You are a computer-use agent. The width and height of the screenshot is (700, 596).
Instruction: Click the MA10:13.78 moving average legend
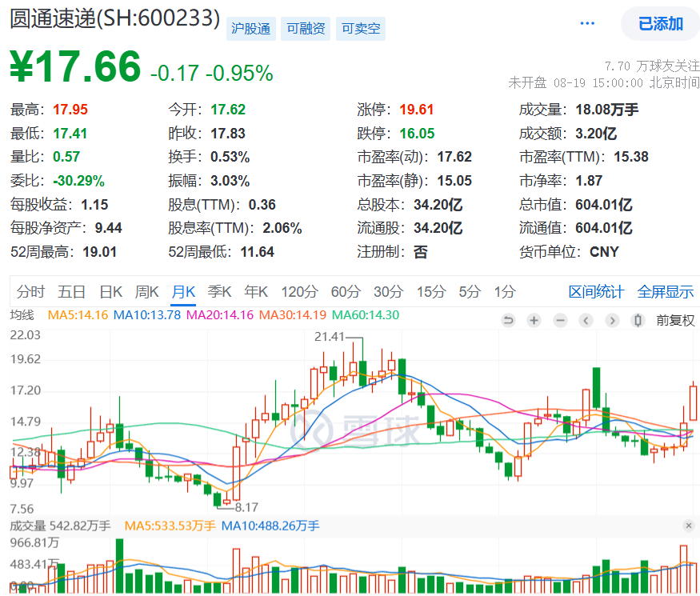pyautogui.click(x=147, y=315)
